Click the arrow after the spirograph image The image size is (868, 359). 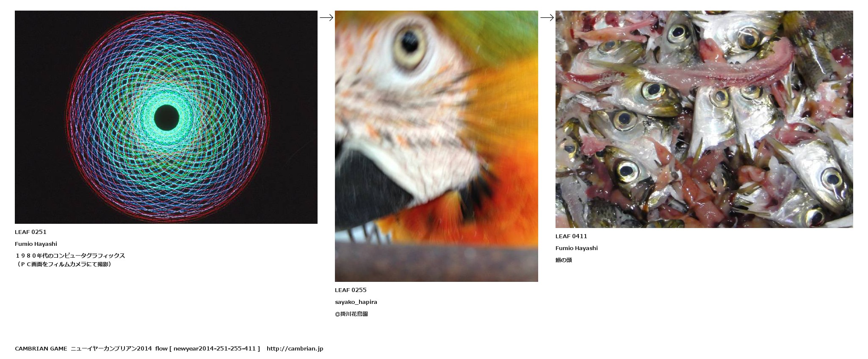pyautogui.click(x=326, y=17)
